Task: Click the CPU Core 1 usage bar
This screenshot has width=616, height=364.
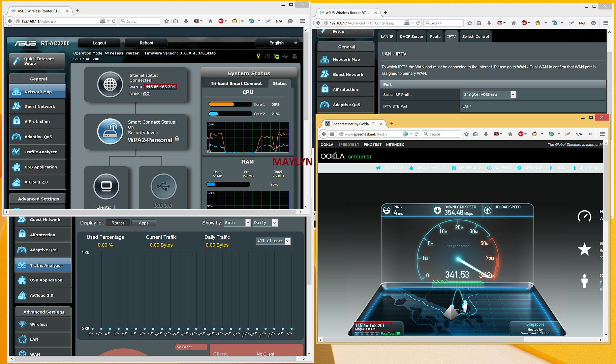Action: 230,104
